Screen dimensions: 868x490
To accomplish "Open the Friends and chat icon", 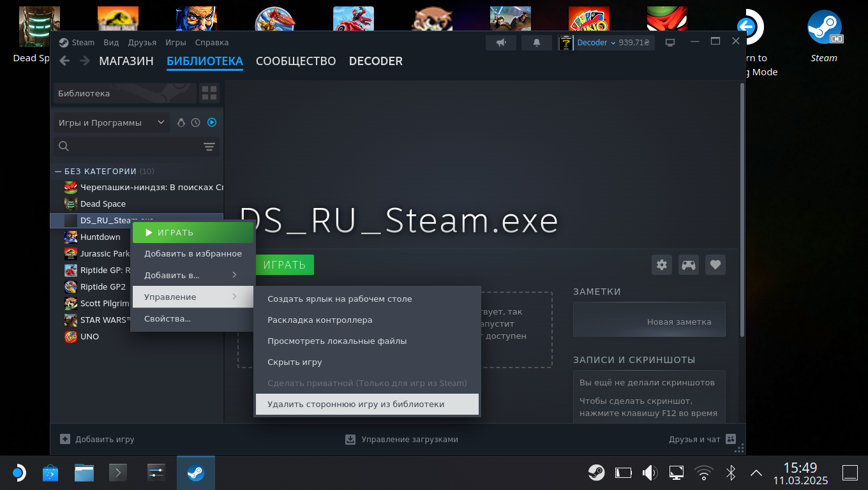I will (731, 439).
